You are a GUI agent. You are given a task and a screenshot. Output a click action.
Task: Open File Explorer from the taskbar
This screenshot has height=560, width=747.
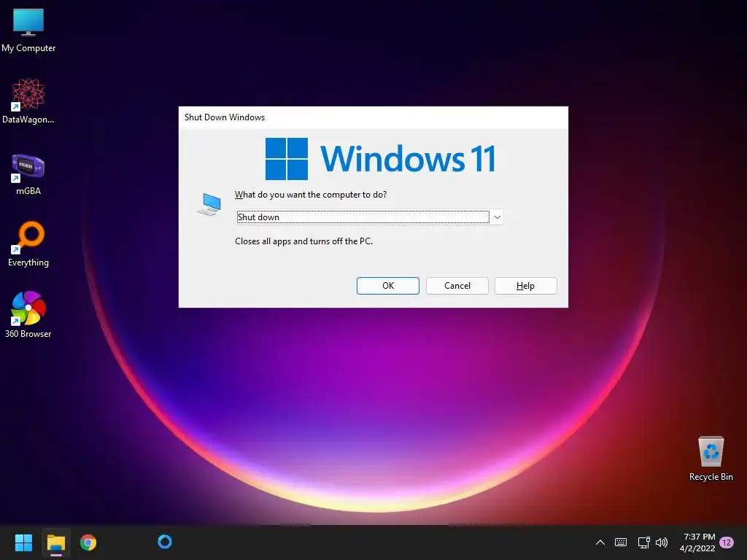[55, 542]
